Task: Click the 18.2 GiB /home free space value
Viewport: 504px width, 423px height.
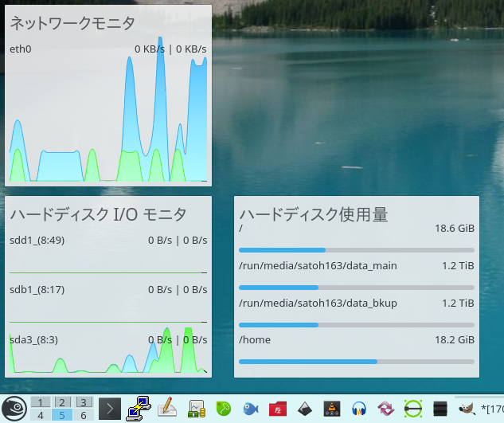Action: pos(455,339)
